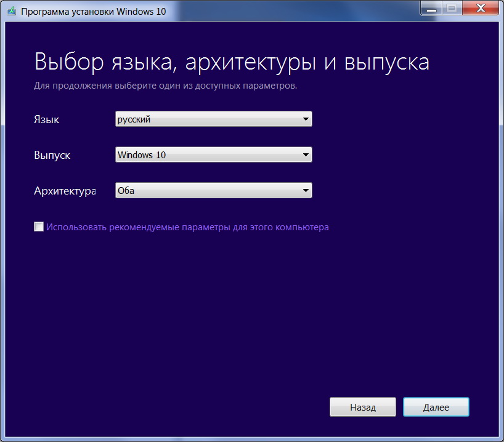Click the Язык label
This screenshot has width=504, height=442.
(47, 119)
